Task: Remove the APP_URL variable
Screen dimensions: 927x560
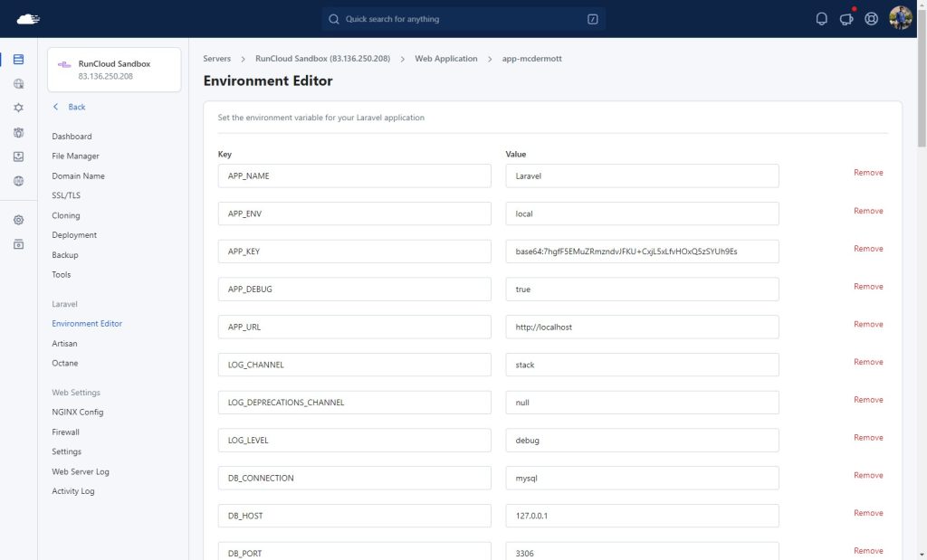Action: pyautogui.click(x=868, y=324)
